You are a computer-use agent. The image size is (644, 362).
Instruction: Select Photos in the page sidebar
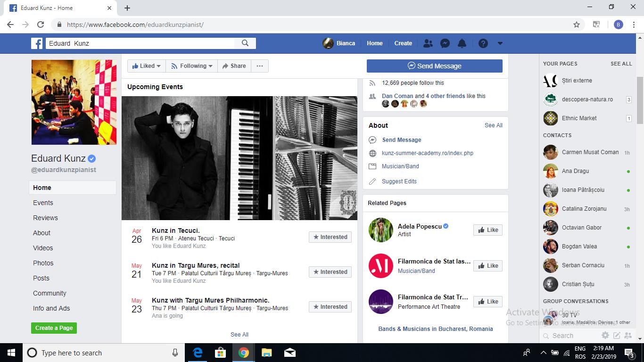tap(43, 263)
